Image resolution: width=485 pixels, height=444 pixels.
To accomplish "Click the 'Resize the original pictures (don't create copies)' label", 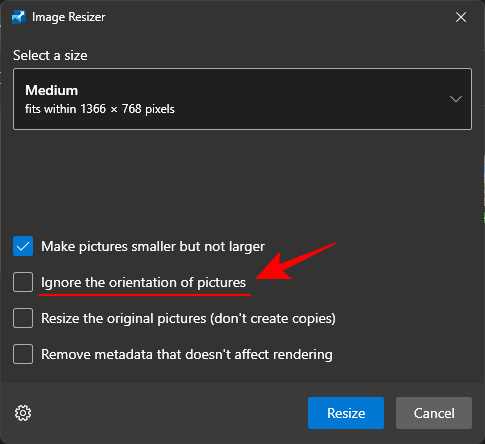I will (x=188, y=319).
